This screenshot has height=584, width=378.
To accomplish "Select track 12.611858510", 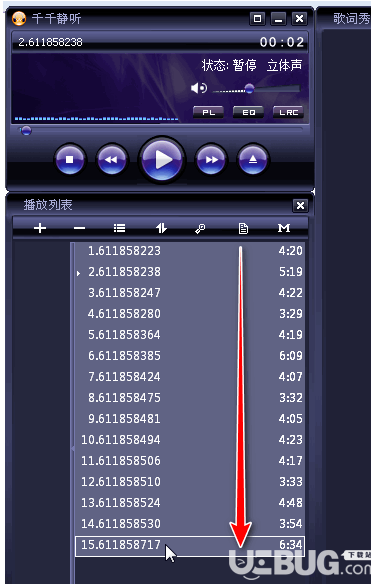I will [190, 482].
